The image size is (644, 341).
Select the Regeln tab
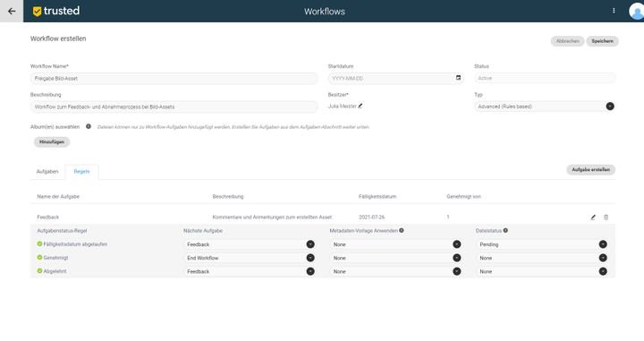(x=81, y=172)
